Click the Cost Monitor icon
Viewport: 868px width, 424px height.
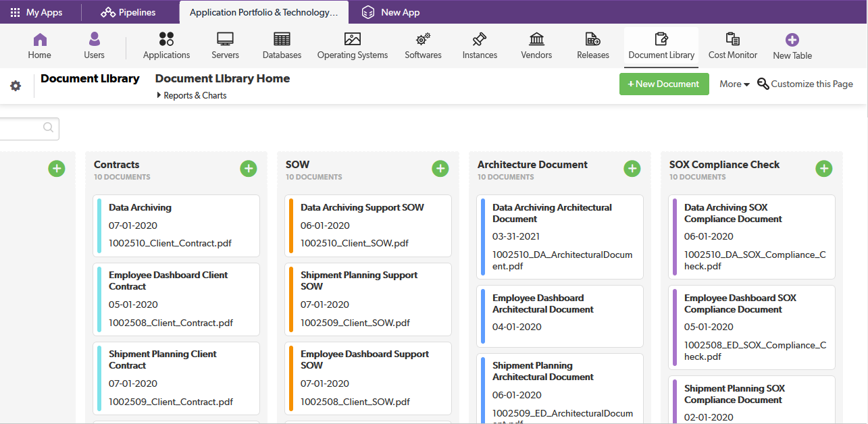pyautogui.click(x=732, y=40)
